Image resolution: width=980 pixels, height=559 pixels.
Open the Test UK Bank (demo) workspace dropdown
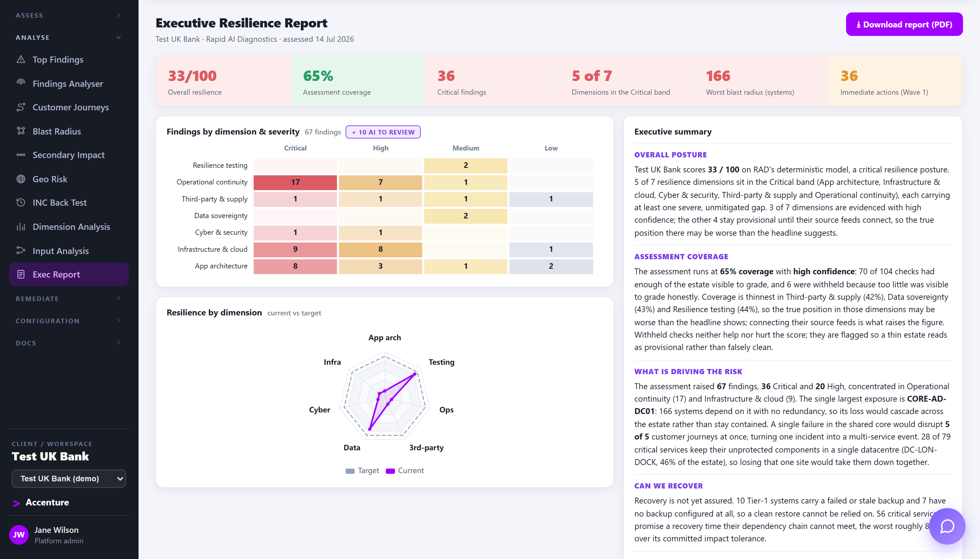pos(69,478)
